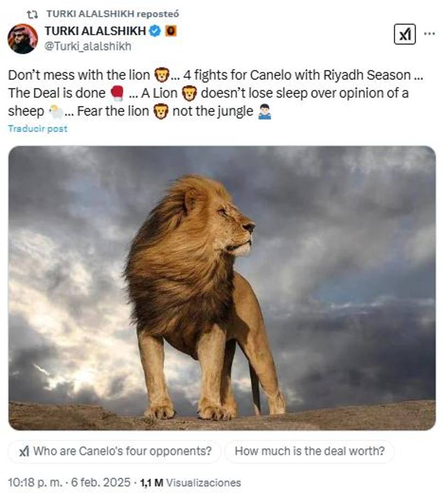The height and width of the screenshot is (494, 448).
Task: Click the Grok icon button at top right
Action: pyautogui.click(x=405, y=34)
